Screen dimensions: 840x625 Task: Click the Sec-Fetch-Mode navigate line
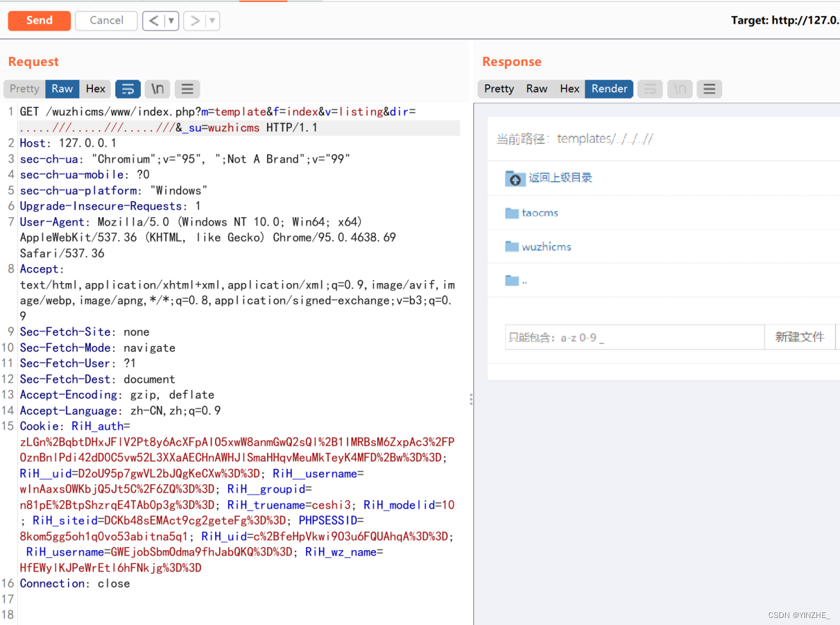pos(97,348)
